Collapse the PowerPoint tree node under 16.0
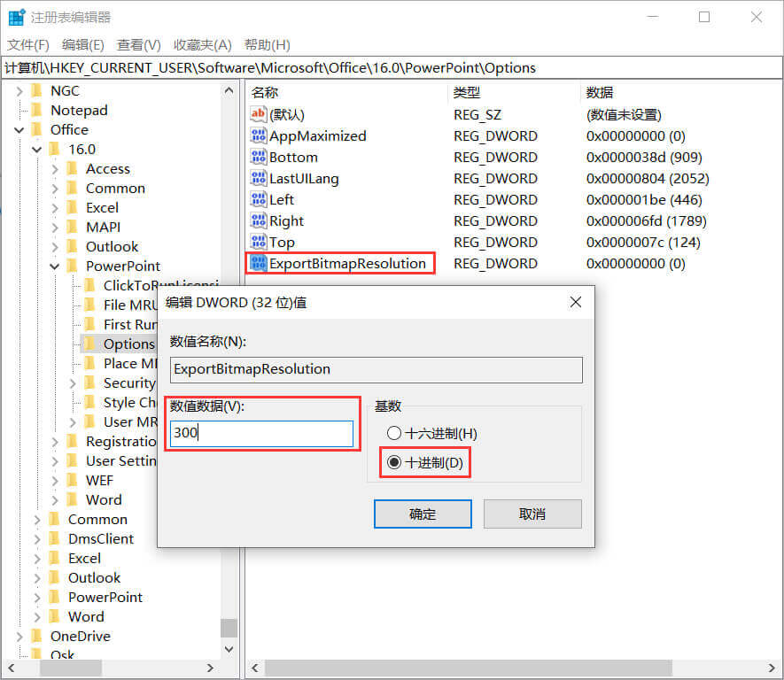This screenshot has height=680, width=784. (x=55, y=266)
